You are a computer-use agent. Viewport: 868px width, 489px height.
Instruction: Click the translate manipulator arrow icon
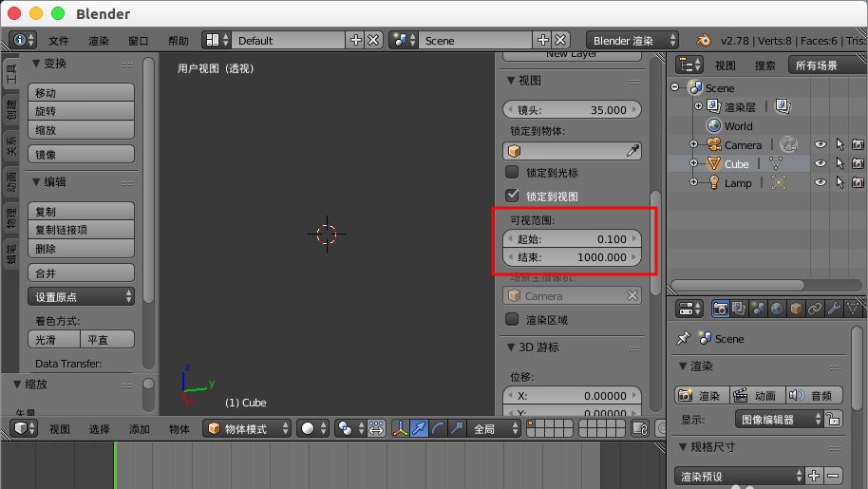point(419,429)
